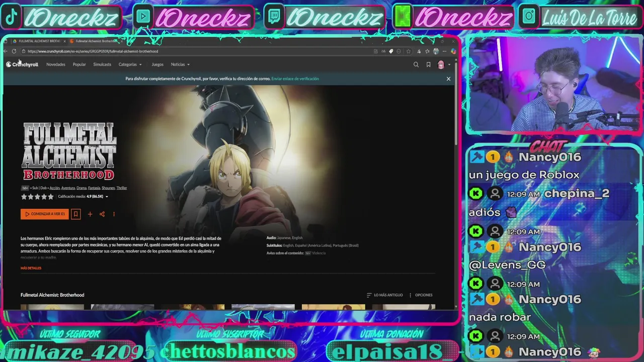This screenshot has width=644, height=362.
Task: Add the series to a custom list with the plus icon
Action: pos(90,214)
